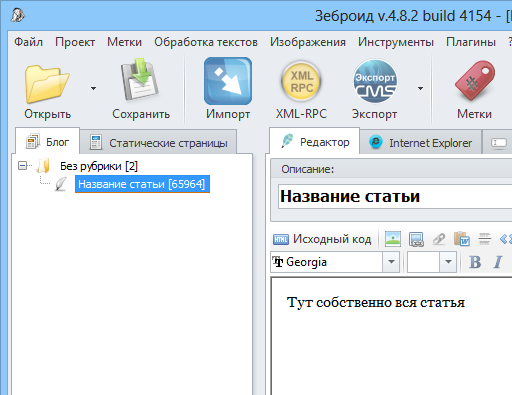The image size is (512, 395).
Task: Open the dropdown arrow beside Открыть
Action: 93,88
